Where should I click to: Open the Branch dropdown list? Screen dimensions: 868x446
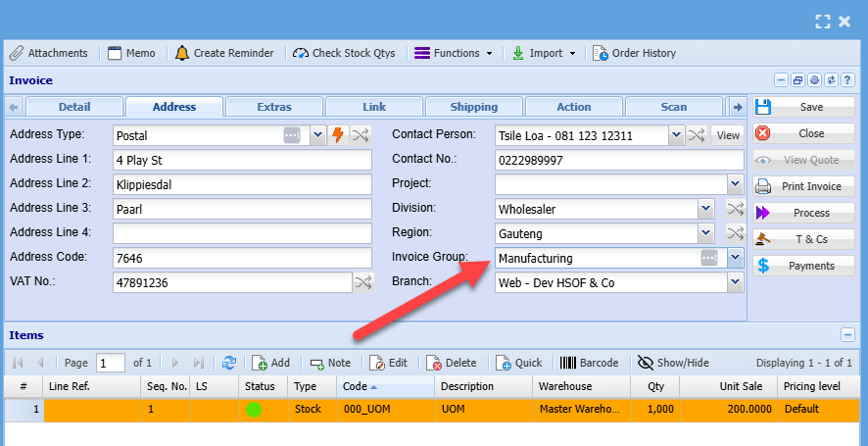[735, 282]
